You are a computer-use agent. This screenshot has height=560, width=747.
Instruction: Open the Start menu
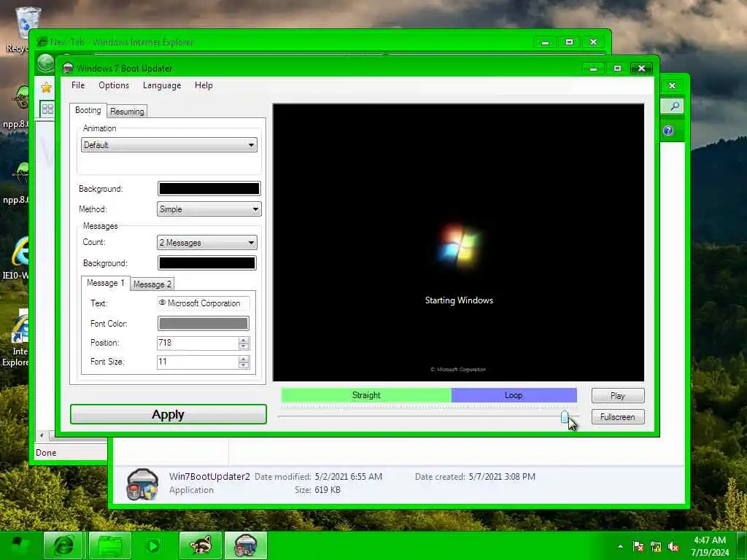click(19, 545)
